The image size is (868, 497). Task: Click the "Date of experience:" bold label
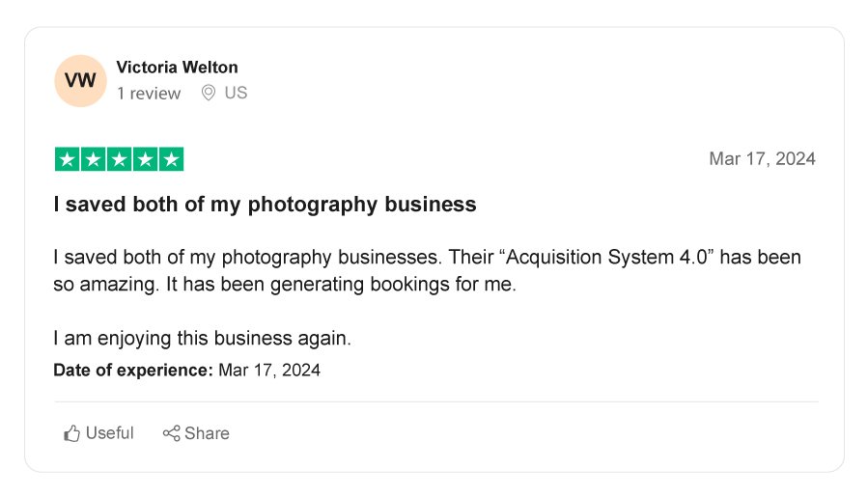(133, 370)
